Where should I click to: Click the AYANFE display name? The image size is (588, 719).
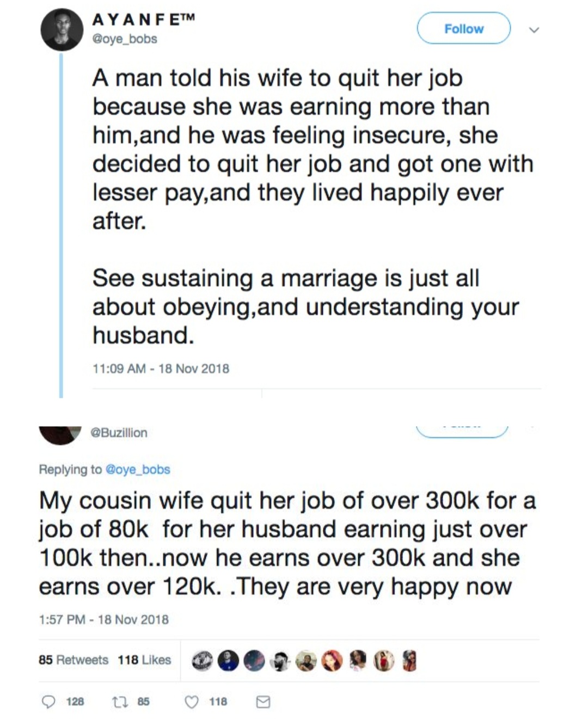click(143, 20)
